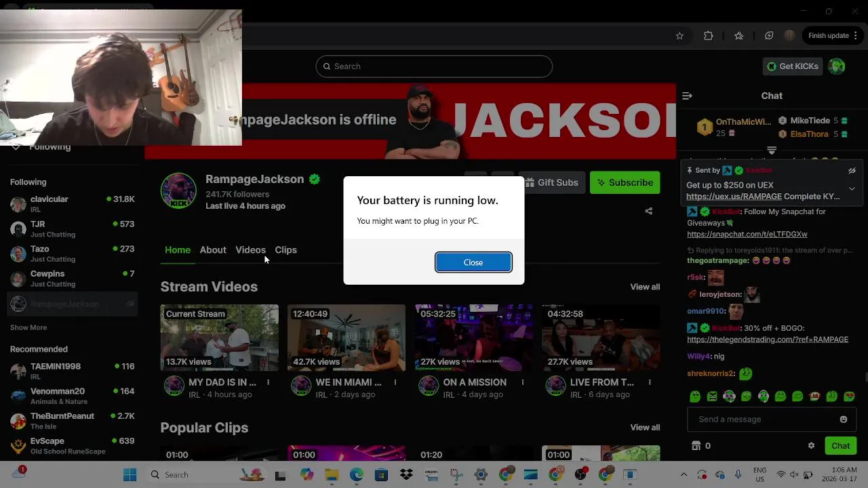Click browser Finish update button
This screenshot has width=868, height=488.
pyautogui.click(x=833, y=36)
